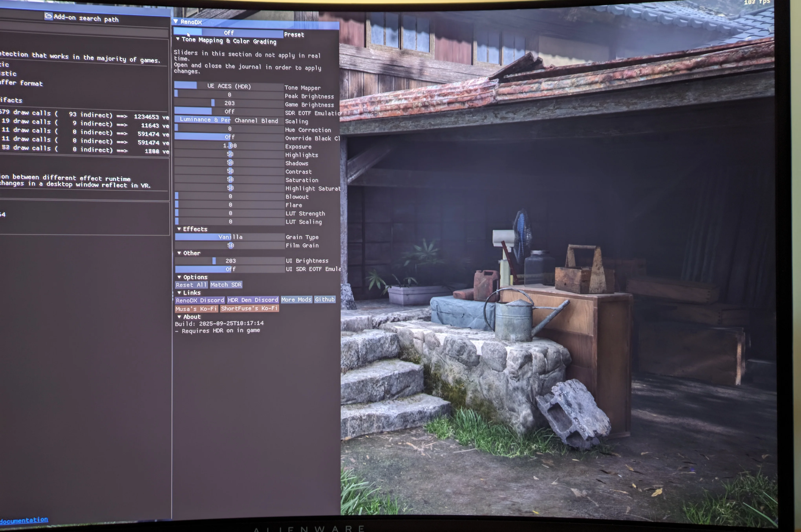Screen dimensions: 801x532
Task: Open Musa's Ko-Fi link
Action: point(196,309)
